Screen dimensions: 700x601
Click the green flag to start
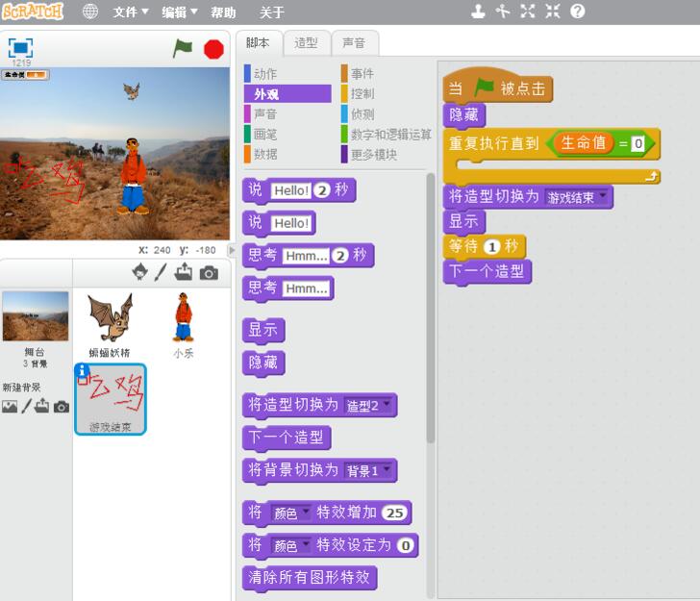tap(183, 48)
